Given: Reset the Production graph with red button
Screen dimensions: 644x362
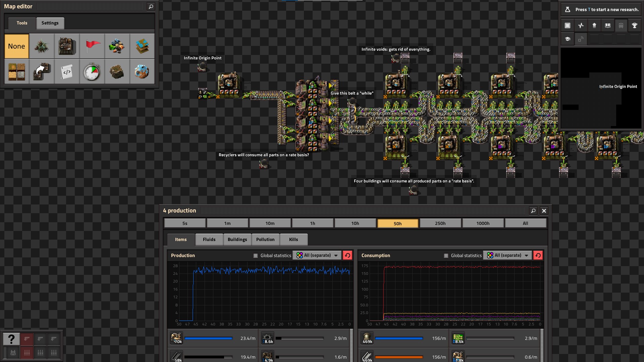Looking at the screenshot, I should [x=347, y=255].
